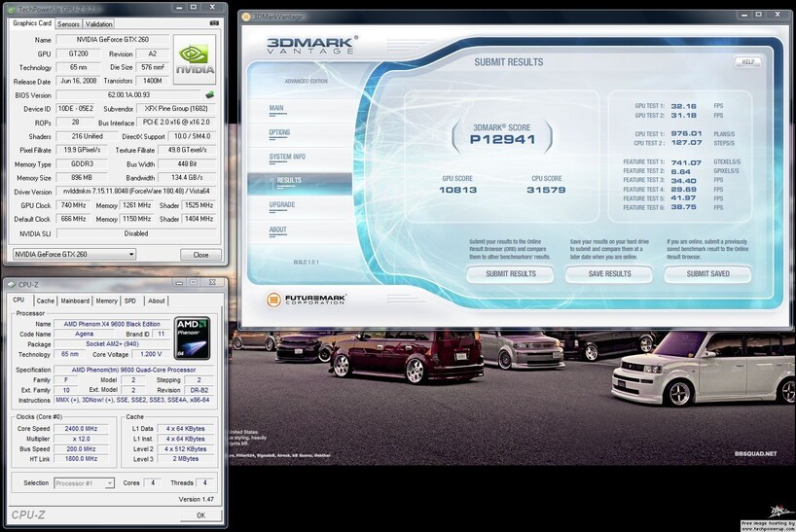Click the 3DMark score P12941
796x532 pixels.
tap(502, 139)
